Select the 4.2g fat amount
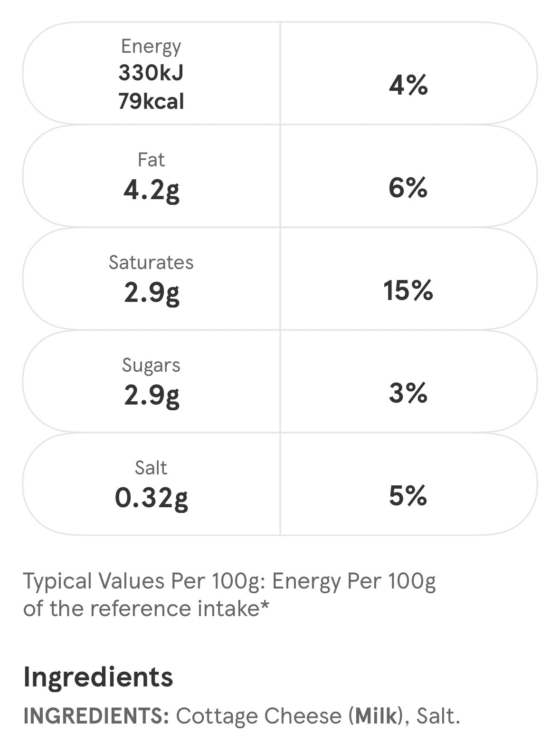The height and width of the screenshot is (753, 560). (151, 190)
